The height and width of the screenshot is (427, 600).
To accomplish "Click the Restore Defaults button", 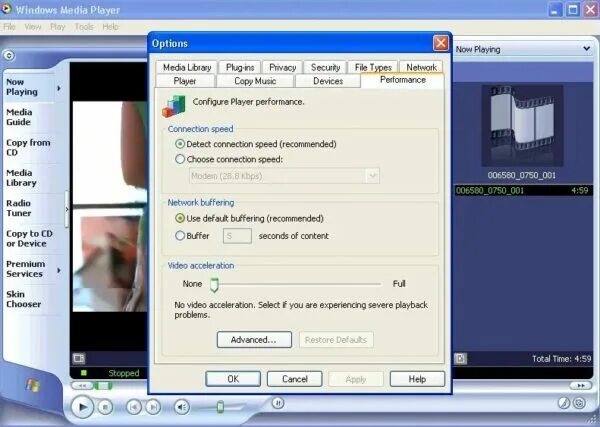I will tap(336, 340).
